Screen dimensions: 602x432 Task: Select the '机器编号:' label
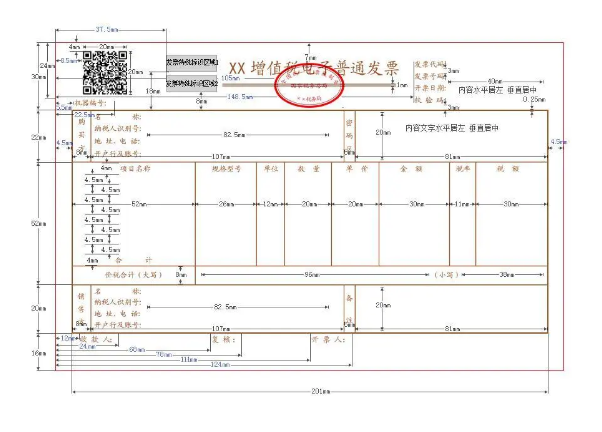pos(90,103)
